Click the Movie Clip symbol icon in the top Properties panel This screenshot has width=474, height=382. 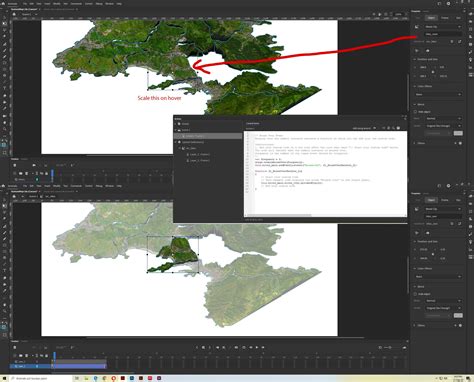[x=417, y=27]
